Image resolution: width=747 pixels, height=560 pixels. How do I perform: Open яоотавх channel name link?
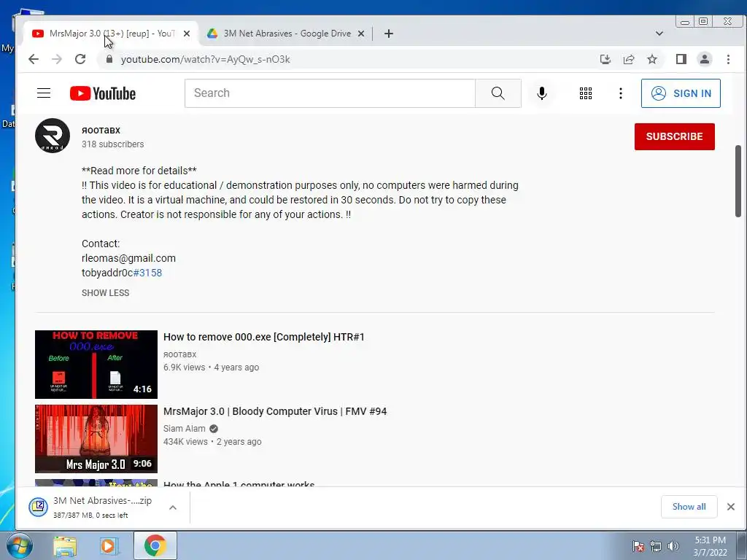(101, 130)
